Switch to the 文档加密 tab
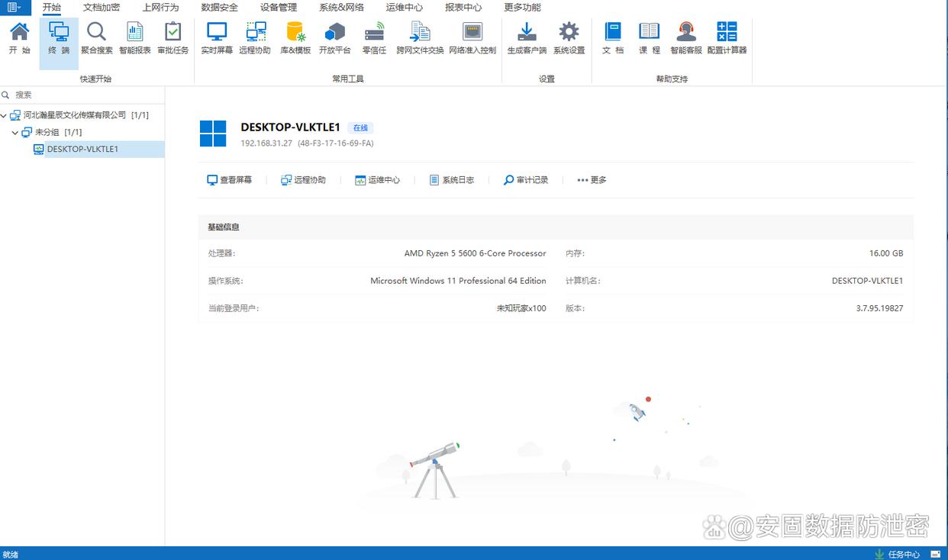This screenshot has width=948, height=560. [102, 8]
